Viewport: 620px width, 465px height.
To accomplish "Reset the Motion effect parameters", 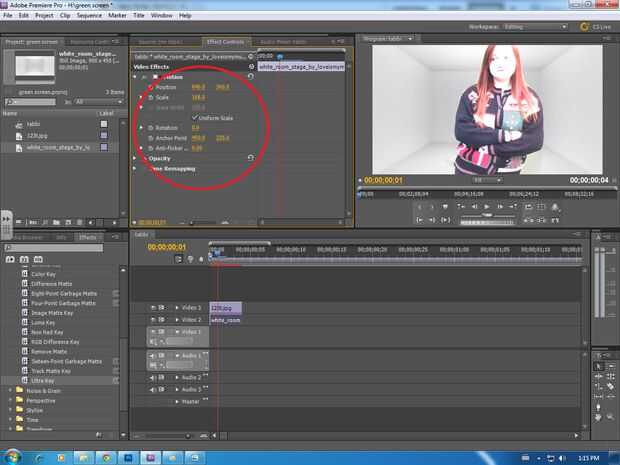I will pos(251,77).
